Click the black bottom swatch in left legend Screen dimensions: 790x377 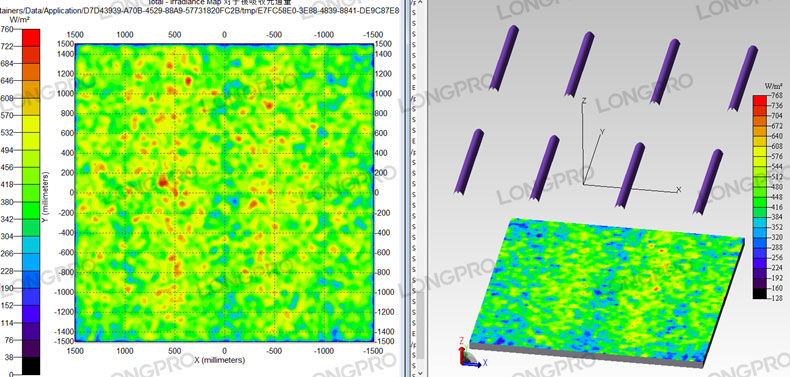31,365
